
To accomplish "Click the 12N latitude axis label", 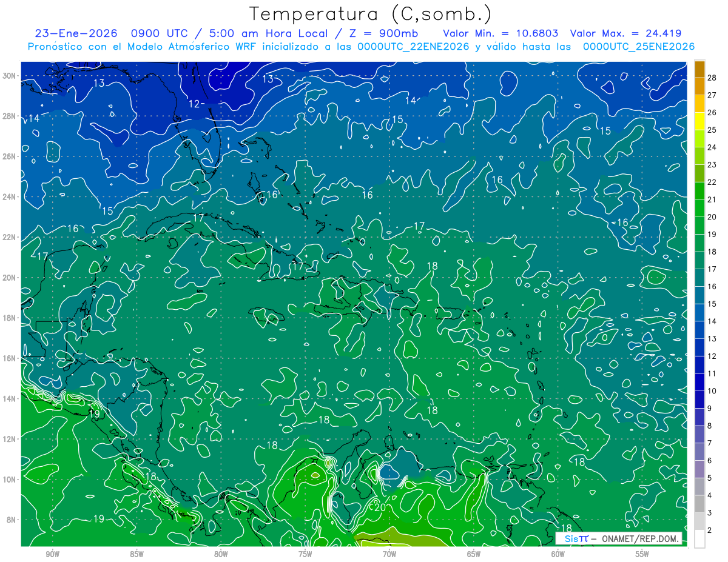I will (x=10, y=439).
